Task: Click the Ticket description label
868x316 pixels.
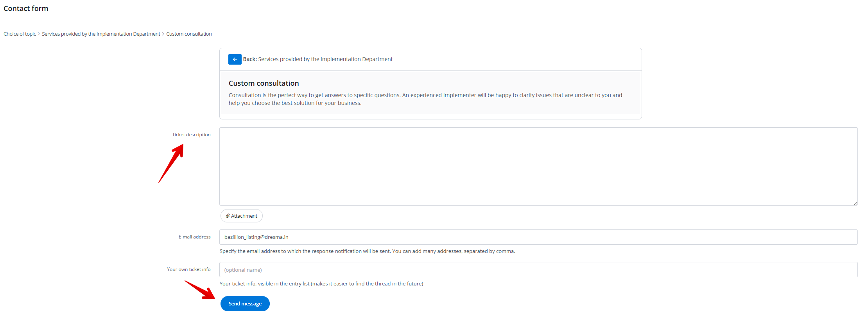Action: pyautogui.click(x=191, y=135)
